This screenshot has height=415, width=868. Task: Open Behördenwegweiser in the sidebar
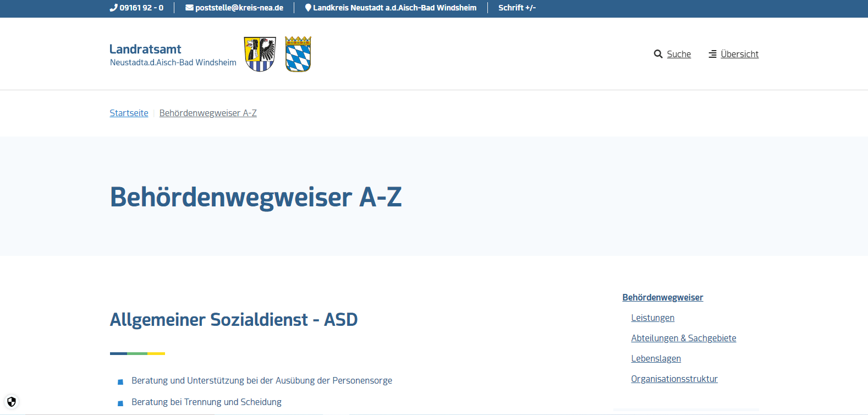[662, 297]
